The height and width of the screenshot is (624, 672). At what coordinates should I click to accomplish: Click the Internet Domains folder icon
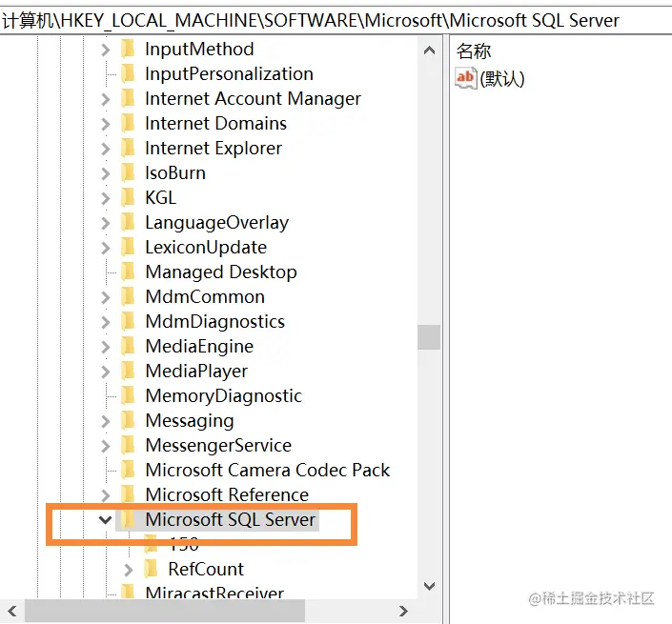(x=128, y=123)
